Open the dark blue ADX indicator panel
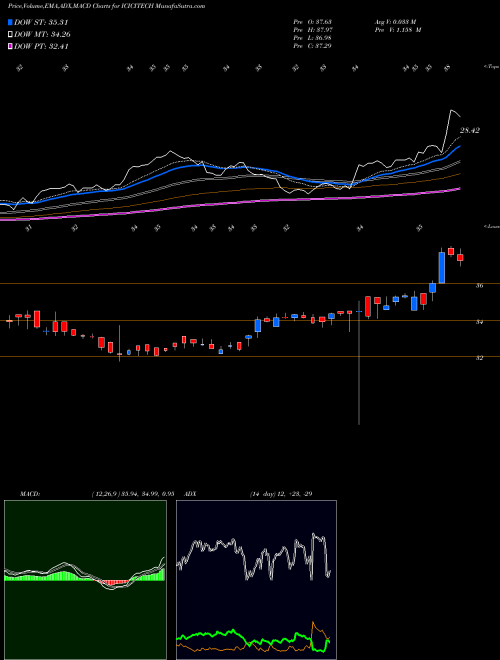Viewport: 500px width, 660px height. coord(256,580)
